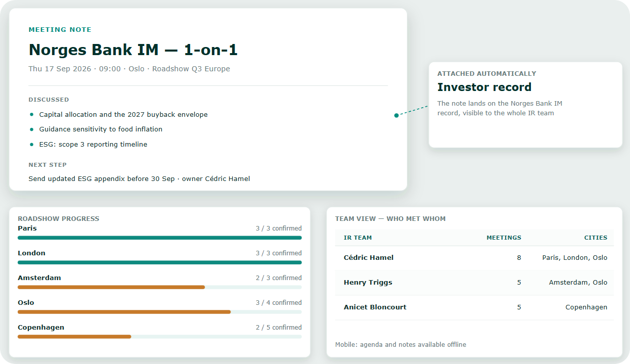Click the Paris progress bar
Image resolution: width=630 pixels, height=364 pixels.
pos(160,238)
